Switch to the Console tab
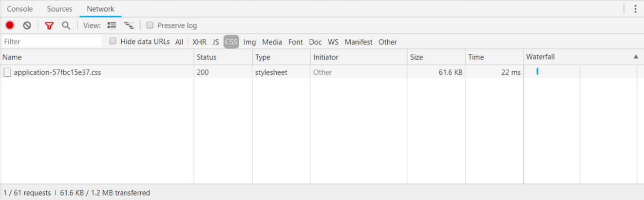The image size is (644, 200). point(20,9)
